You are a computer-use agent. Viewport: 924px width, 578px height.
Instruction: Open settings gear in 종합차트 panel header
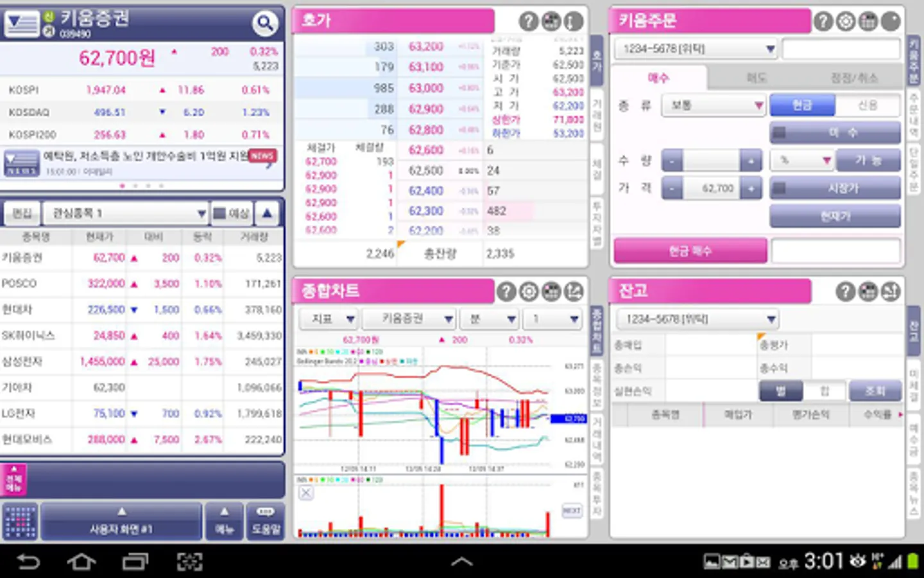[x=529, y=292]
